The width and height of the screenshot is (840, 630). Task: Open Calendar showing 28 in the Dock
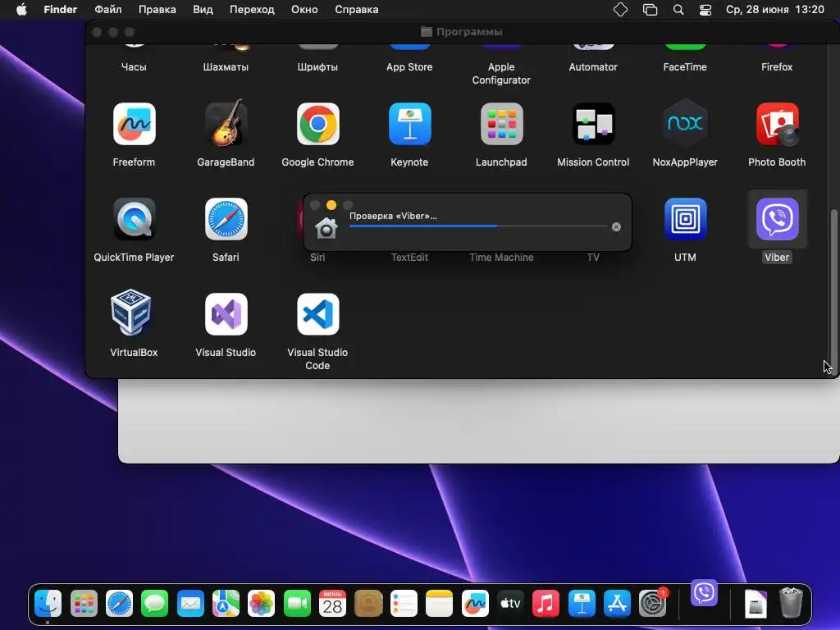click(332, 604)
